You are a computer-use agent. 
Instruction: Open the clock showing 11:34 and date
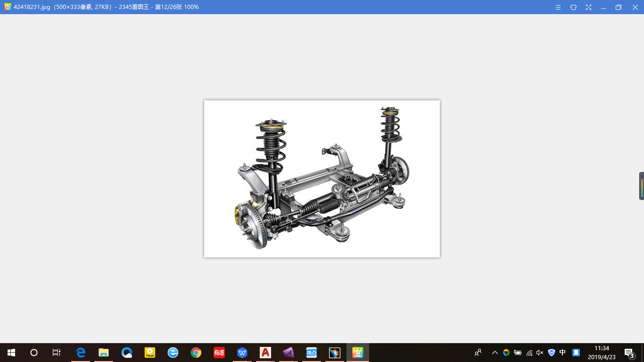pyautogui.click(x=602, y=353)
